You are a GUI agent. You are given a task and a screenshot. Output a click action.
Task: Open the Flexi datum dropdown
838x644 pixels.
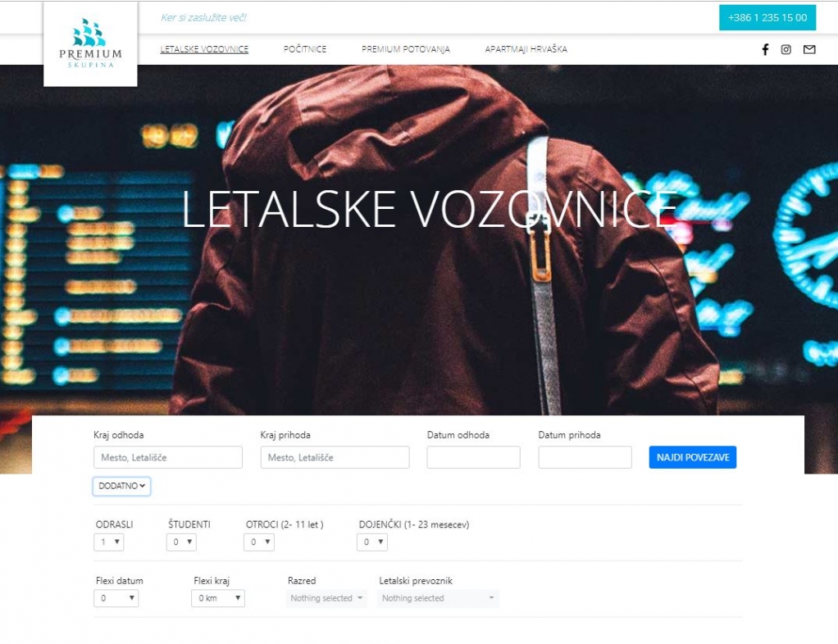[x=116, y=598]
